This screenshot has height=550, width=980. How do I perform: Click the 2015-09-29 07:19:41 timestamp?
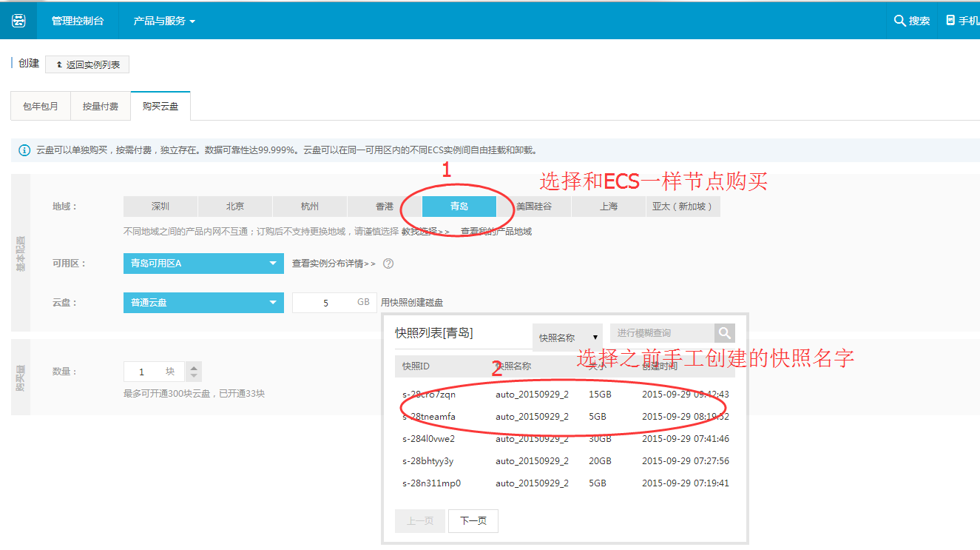click(x=686, y=483)
